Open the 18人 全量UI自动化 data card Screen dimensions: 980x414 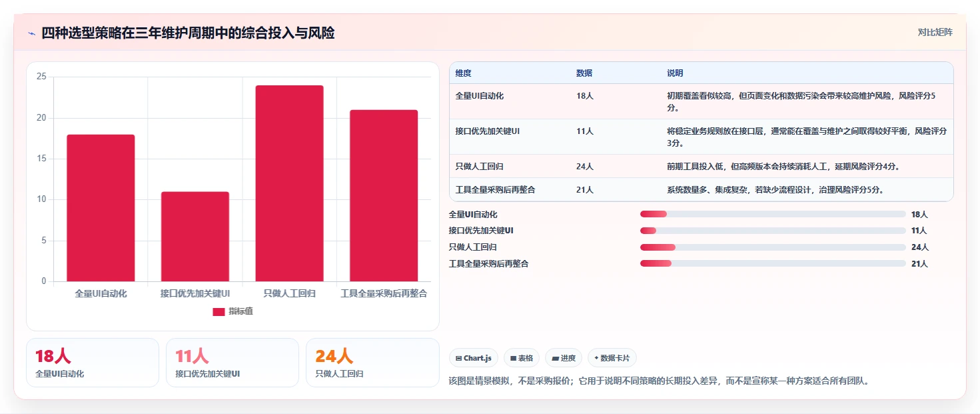pyautogui.click(x=93, y=363)
